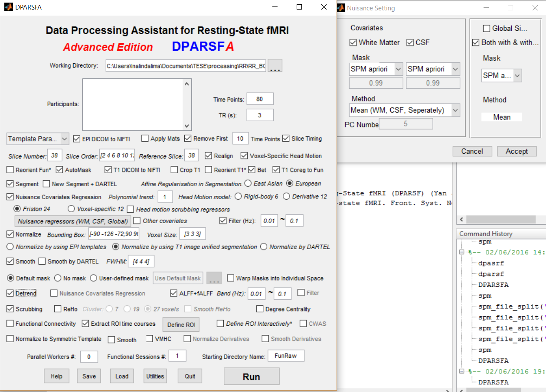Cancel the Nuisance Setting dialog
The width and height of the screenshot is (546, 392).
click(472, 151)
